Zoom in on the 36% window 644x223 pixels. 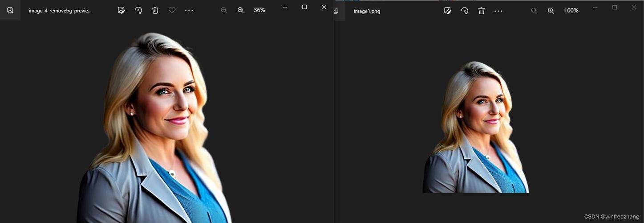[241, 10]
